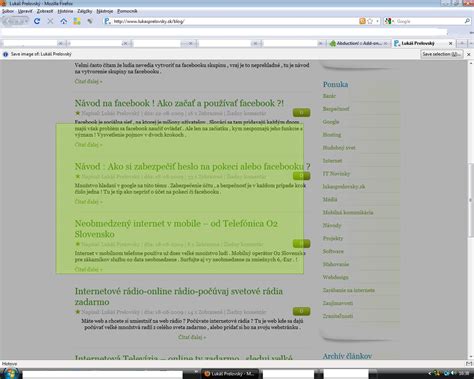This screenshot has width=474, height=379.
Task: Open the Hosting category link
Action: [x=332, y=135]
